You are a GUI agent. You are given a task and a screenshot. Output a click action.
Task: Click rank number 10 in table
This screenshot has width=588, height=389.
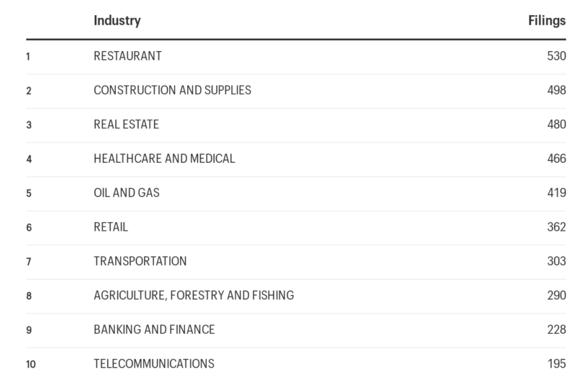coord(31,364)
